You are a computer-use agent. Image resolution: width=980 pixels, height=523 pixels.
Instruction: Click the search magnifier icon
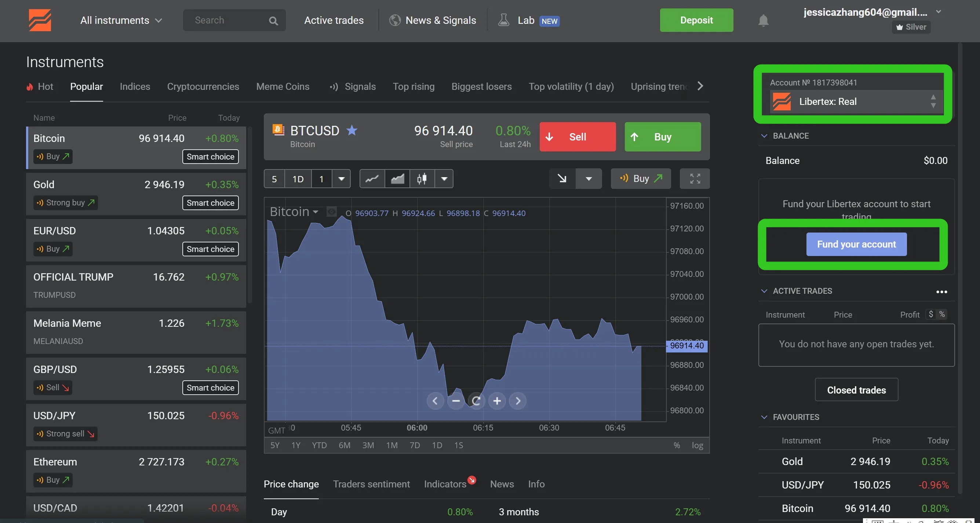[273, 21]
